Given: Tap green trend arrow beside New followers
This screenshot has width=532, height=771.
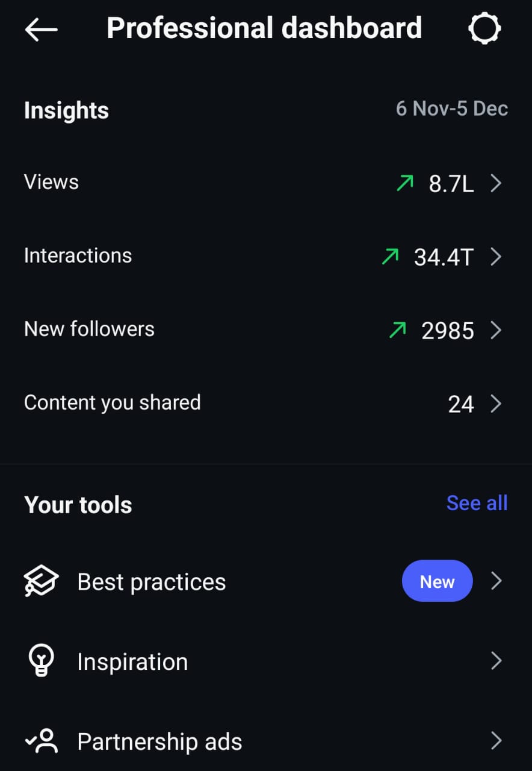Looking at the screenshot, I should (398, 330).
